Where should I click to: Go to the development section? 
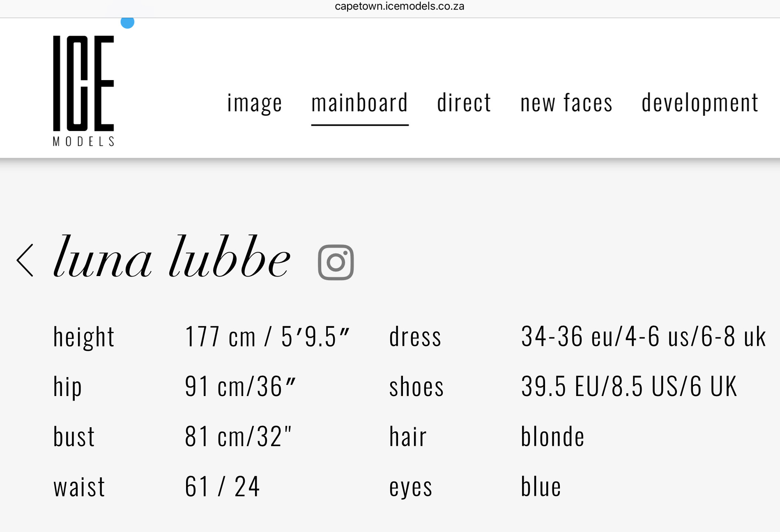(700, 102)
